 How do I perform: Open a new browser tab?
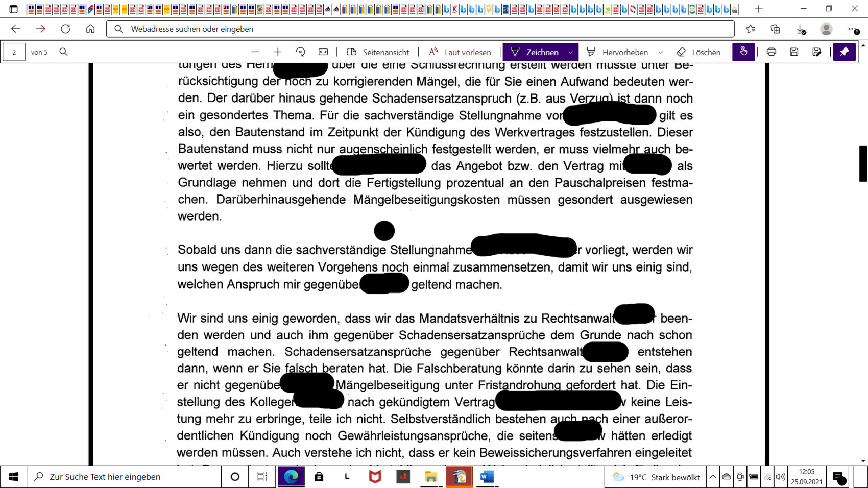pyautogui.click(x=759, y=9)
